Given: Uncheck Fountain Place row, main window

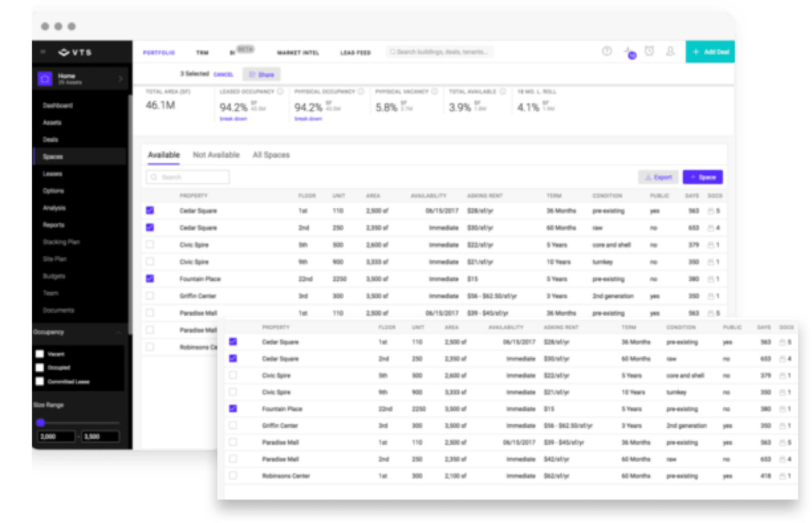Looking at the screenshot, I should (150, 279).
